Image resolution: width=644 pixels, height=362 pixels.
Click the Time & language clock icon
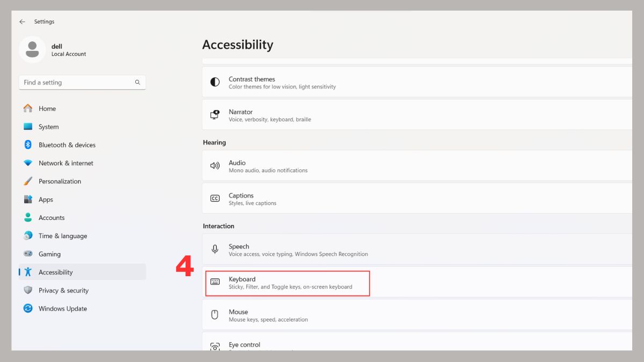pyautogui.click(x=28, y=236)
